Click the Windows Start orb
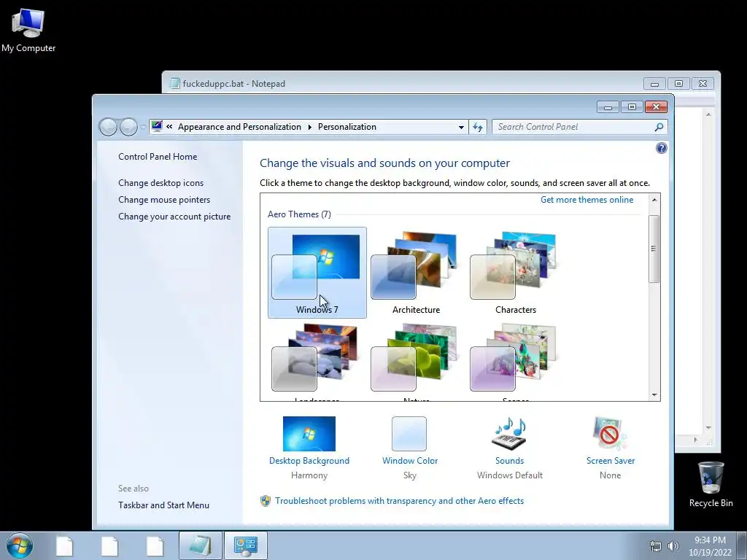Image resolution: width=747 pixels, height=560 pixels. 20,545
